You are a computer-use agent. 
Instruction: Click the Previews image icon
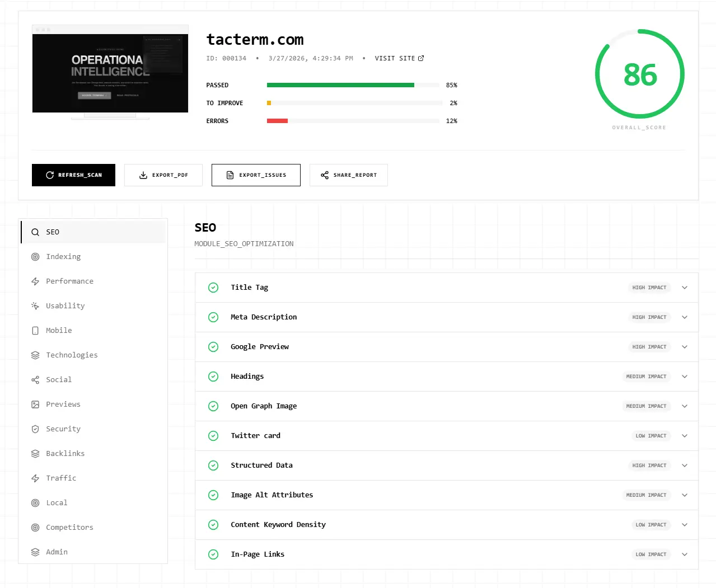click(x=35, y=404)
